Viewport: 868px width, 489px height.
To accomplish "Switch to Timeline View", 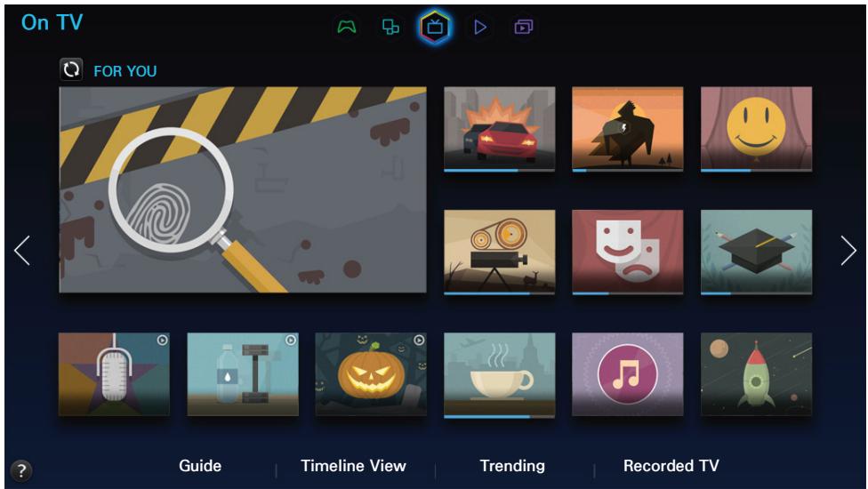I will pyautogui.click(x=353, y=466).
